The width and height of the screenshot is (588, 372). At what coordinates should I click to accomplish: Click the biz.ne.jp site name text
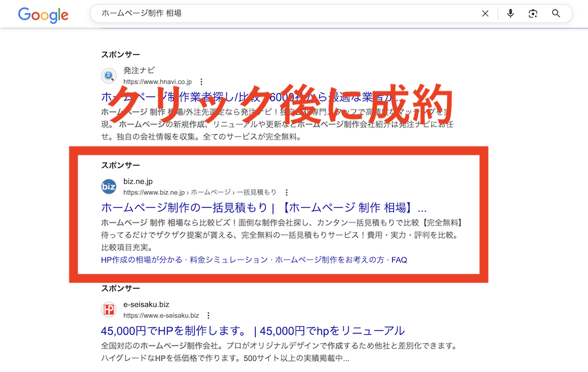point(138,181)
